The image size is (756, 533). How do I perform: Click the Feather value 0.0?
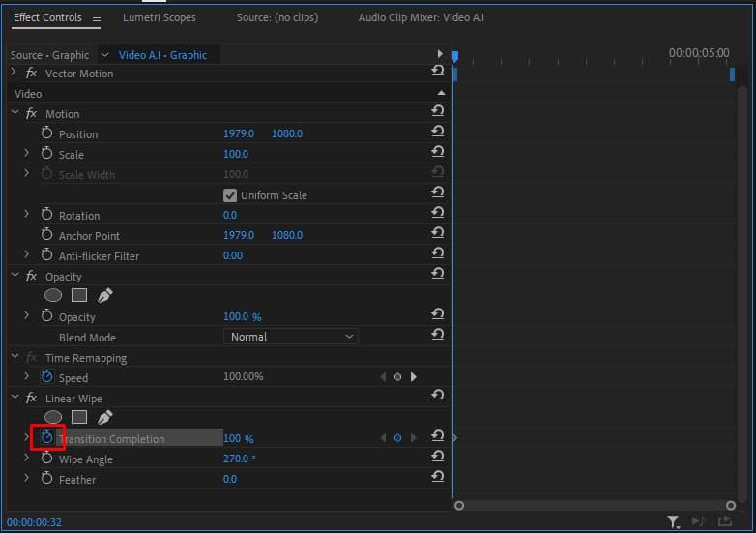pos(230,479)
